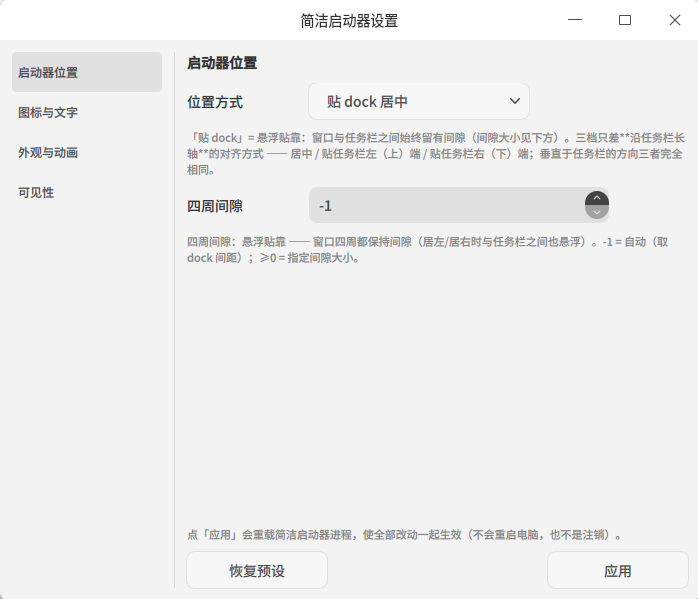Click the 简洁启动器设置 window title
The image size is (698, 599).
pos(349,20)
